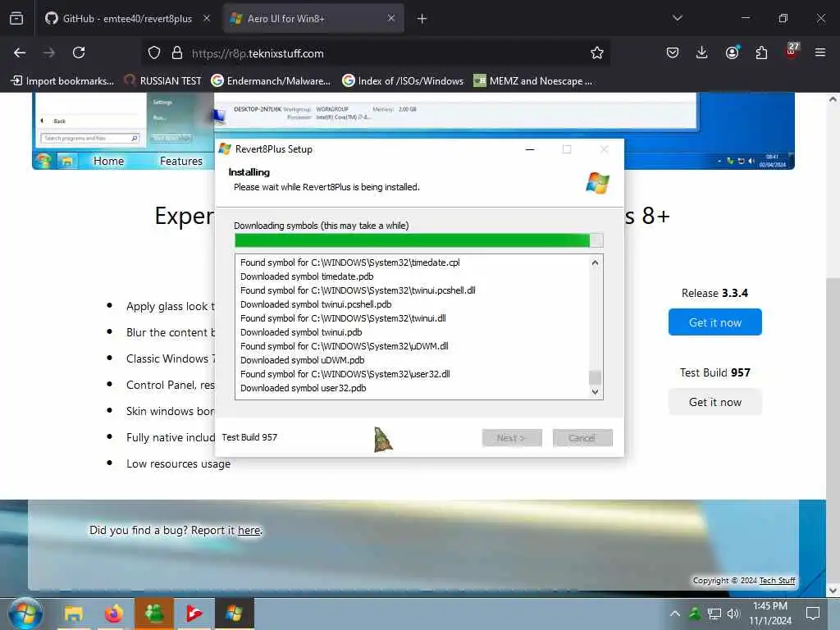The width and height of the screenshot is (840, 630).
Task: Open the Extensions puzzle icon
Action: coord(761,52)
